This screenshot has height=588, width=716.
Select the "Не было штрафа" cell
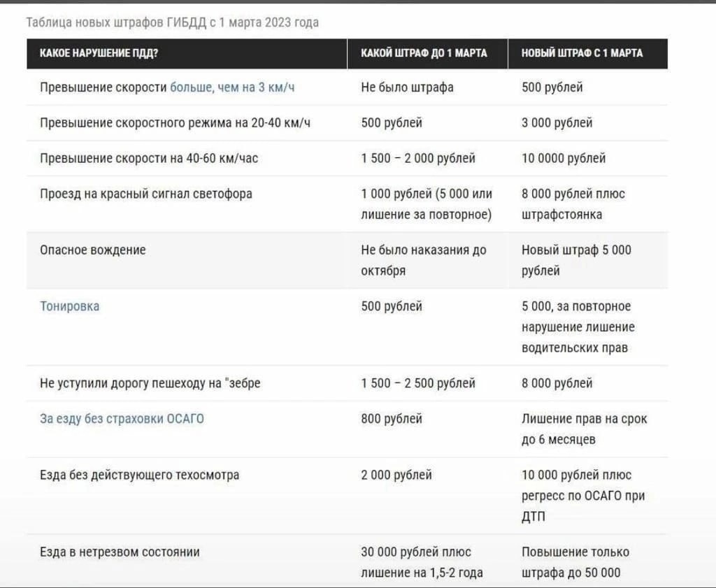click(x=407, y=87)
